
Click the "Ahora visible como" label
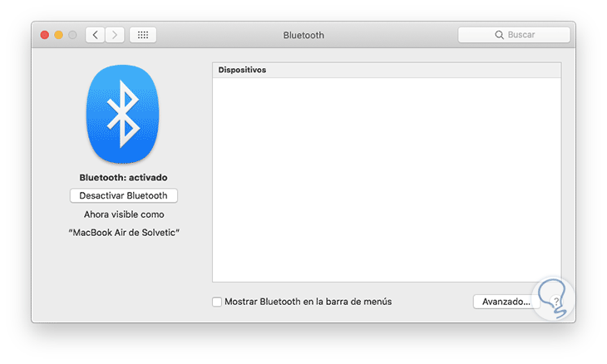tap(124, 214)
